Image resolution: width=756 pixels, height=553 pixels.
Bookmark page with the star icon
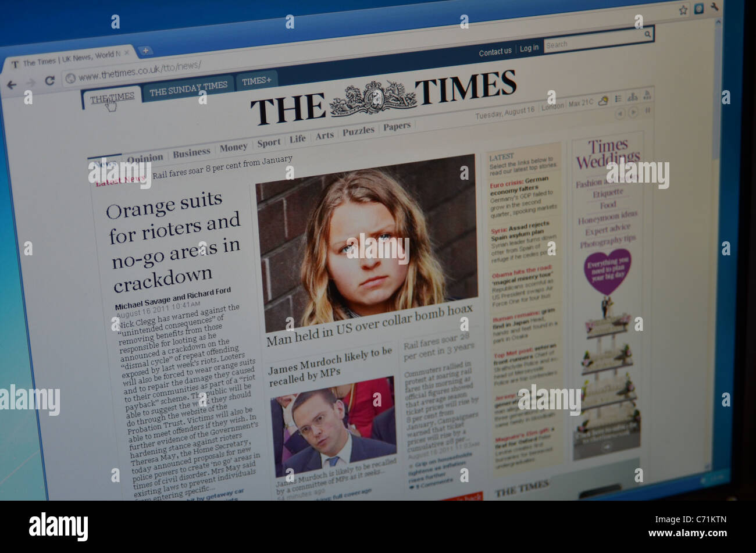coord(683,10)
